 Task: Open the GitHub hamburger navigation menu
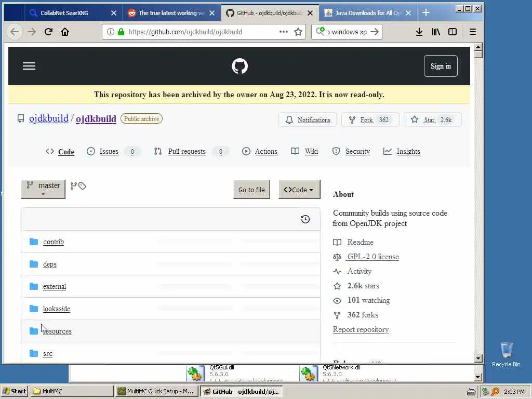click(x=29, y=66)
